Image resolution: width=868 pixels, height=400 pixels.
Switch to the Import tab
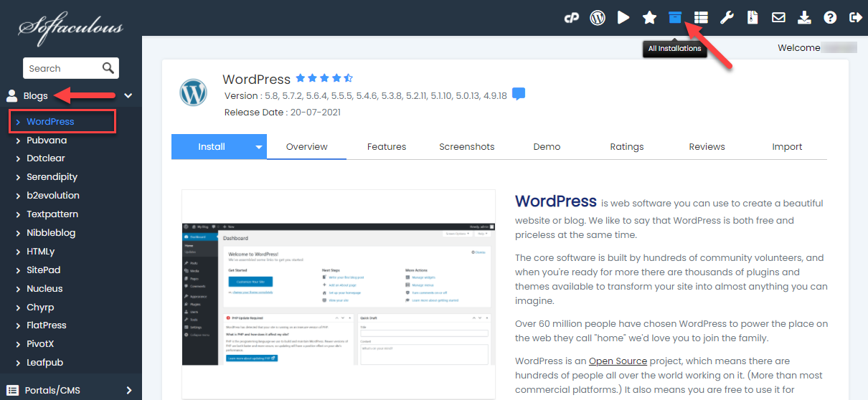pos(787,146)
